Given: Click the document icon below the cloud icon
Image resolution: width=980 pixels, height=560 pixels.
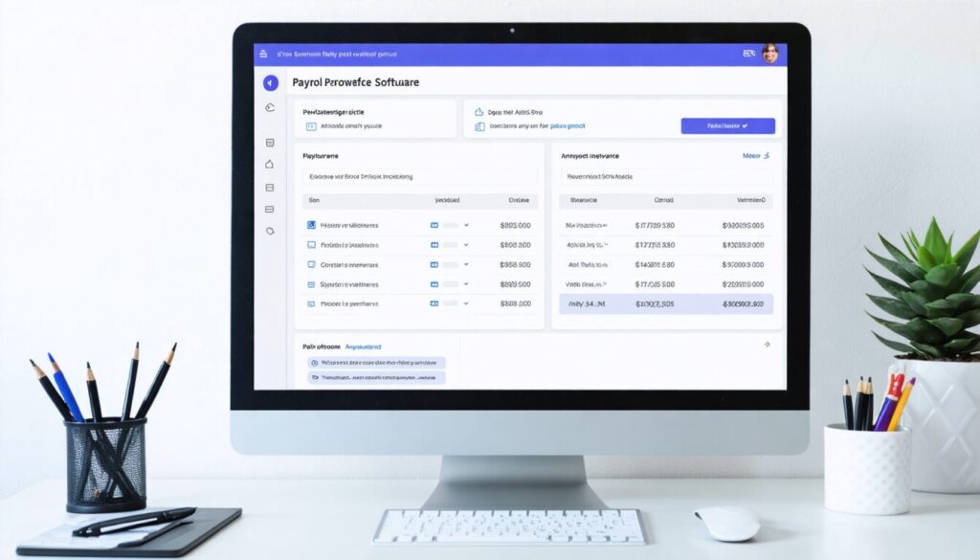Looking at the screenshot, I should pyautogui.click(x=480, y=126).
